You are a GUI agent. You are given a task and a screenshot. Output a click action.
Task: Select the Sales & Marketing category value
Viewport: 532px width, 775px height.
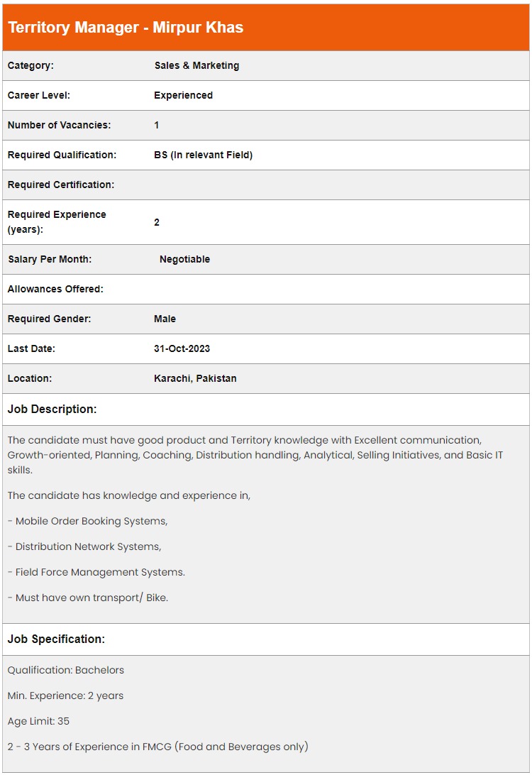[x=196, y=65]
